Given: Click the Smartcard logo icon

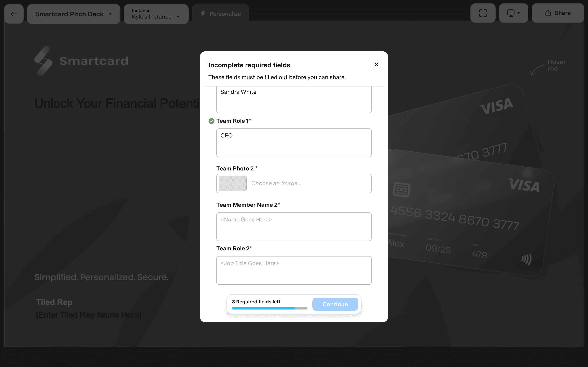Looking at the screenshot, I should (x=43, y=61).
